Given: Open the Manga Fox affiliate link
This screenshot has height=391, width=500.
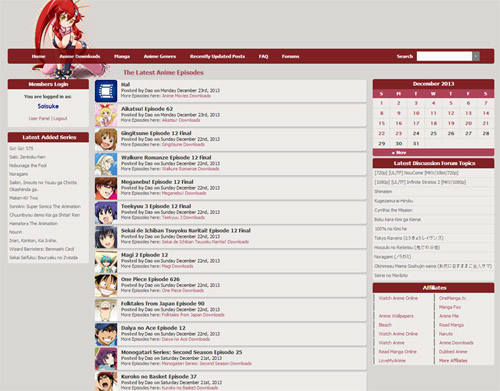Looking at the screenshot, I should pyautogui.click(x=450, y=307).
